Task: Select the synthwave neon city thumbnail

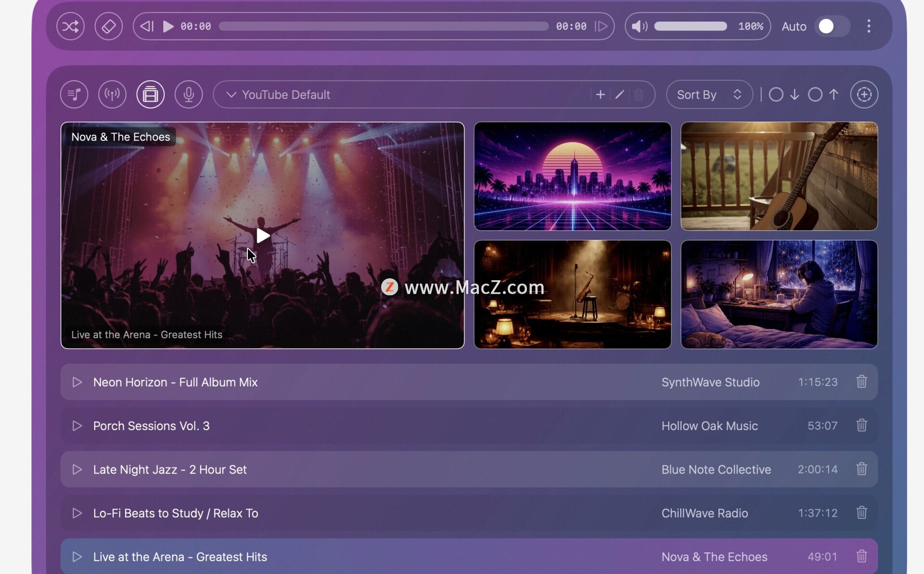Action: 572,176
